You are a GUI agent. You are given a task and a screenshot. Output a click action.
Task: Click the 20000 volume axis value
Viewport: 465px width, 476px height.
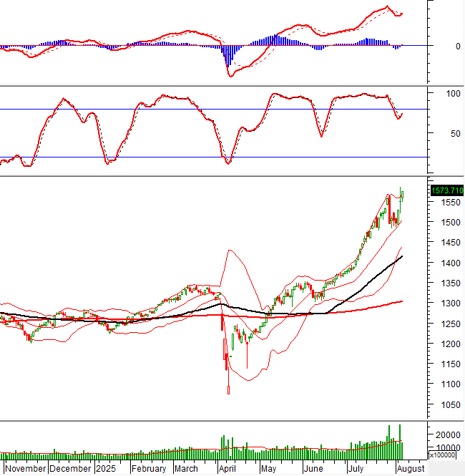tap(449, 435)
